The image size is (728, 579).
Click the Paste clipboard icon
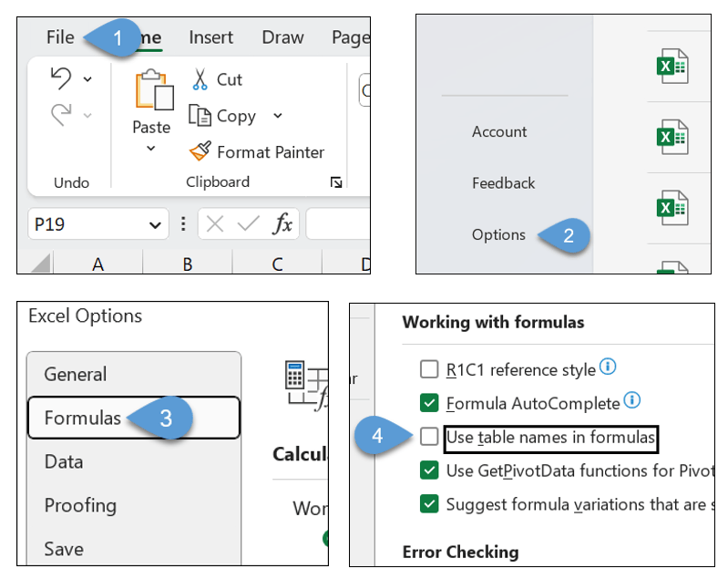tap(151, 92)
